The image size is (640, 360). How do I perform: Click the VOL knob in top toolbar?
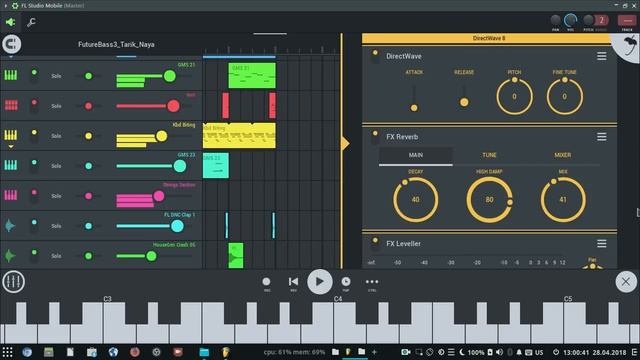[571, 20]
